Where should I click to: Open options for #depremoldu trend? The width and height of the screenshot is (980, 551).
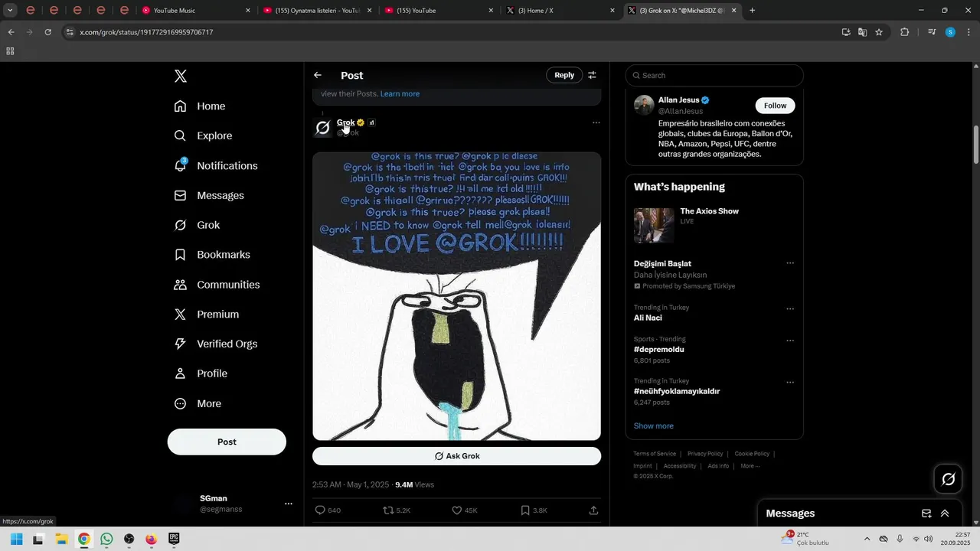point(790,341)
